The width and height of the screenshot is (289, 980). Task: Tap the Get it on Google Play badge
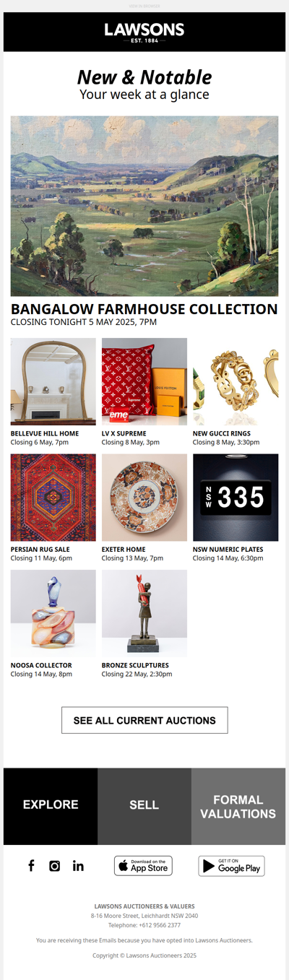[231, 866]
